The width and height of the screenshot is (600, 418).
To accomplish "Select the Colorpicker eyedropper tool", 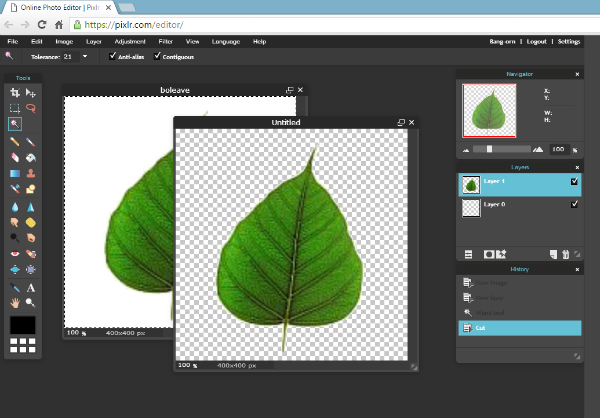I will pos(15,287).
